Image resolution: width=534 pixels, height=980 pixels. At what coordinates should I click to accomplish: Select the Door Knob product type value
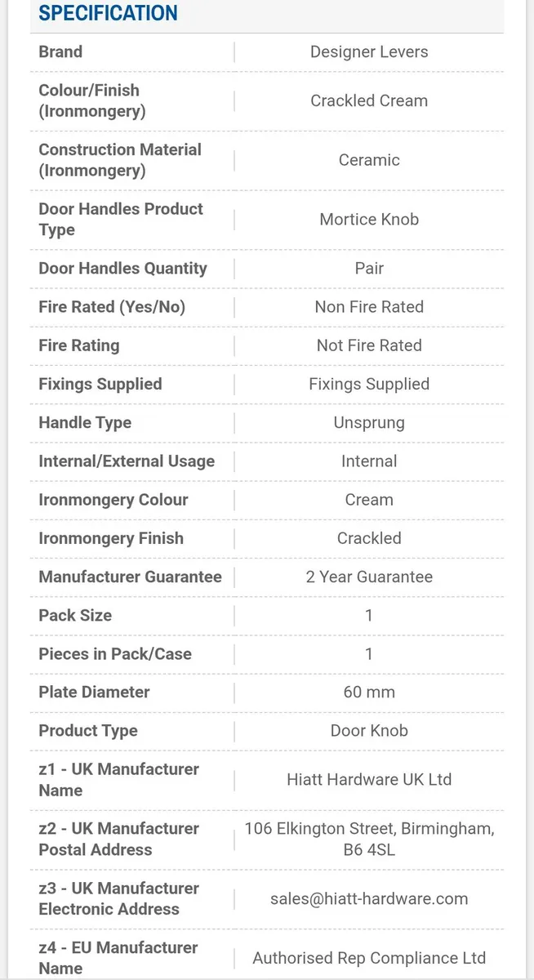[369, 730]
